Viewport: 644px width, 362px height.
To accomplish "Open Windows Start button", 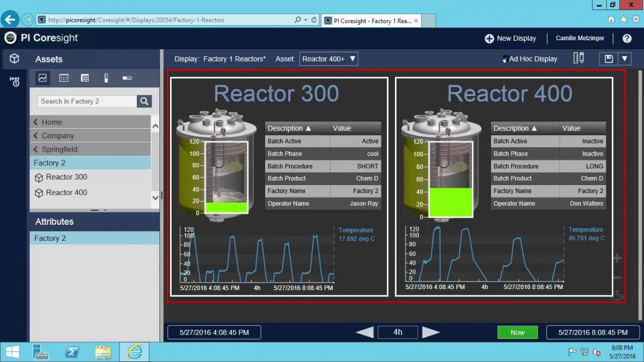I will click(x=12, y=352).
